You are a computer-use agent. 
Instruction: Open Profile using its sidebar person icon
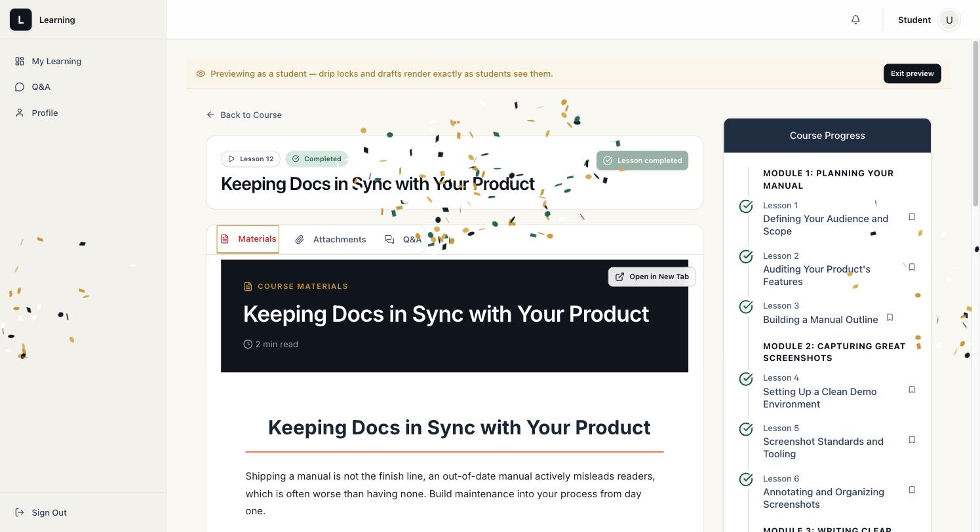[20, 113]
